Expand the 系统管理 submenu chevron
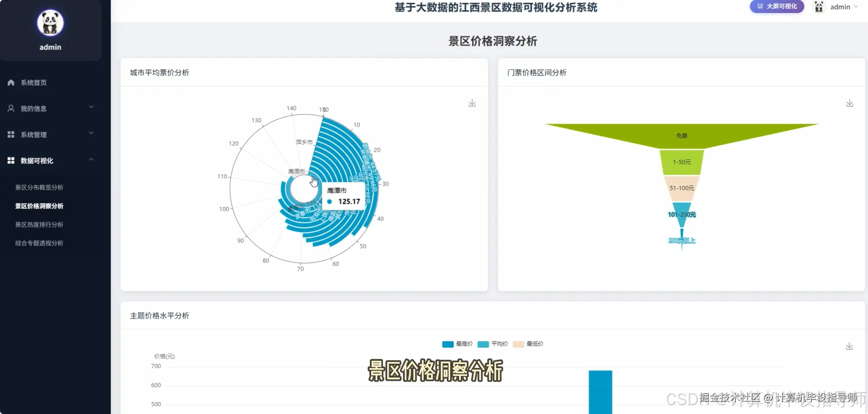 tap(91, 133)
